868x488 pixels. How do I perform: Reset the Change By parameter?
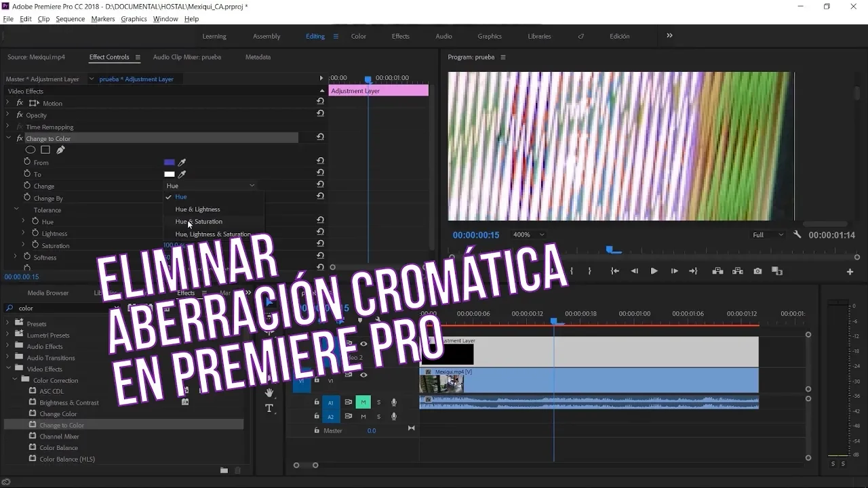pyautogui.click(x=320, y=196)
